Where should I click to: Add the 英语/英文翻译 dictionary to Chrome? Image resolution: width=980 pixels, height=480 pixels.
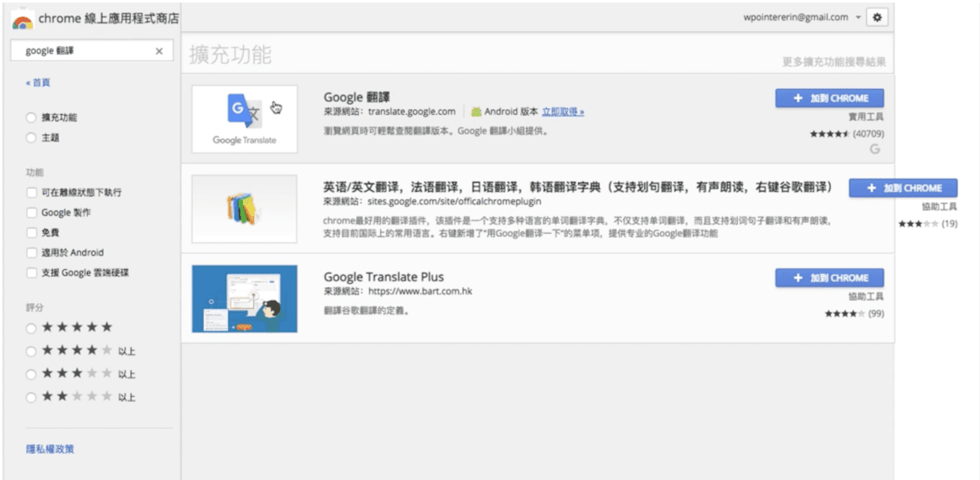pyautogui.click(x=903, y=188)
